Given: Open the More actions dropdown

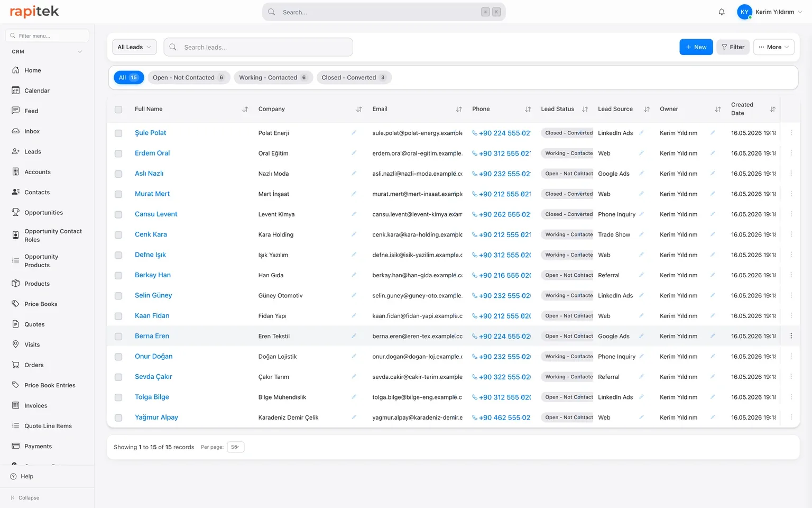Looking at the screenshot, I should click(774, 47).
